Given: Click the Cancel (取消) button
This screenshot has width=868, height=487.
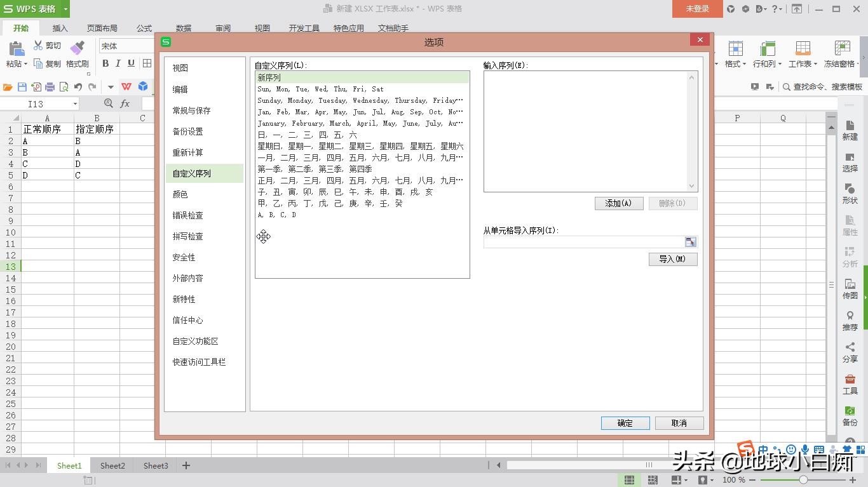Looking at the screenshot, I should 679,423.
